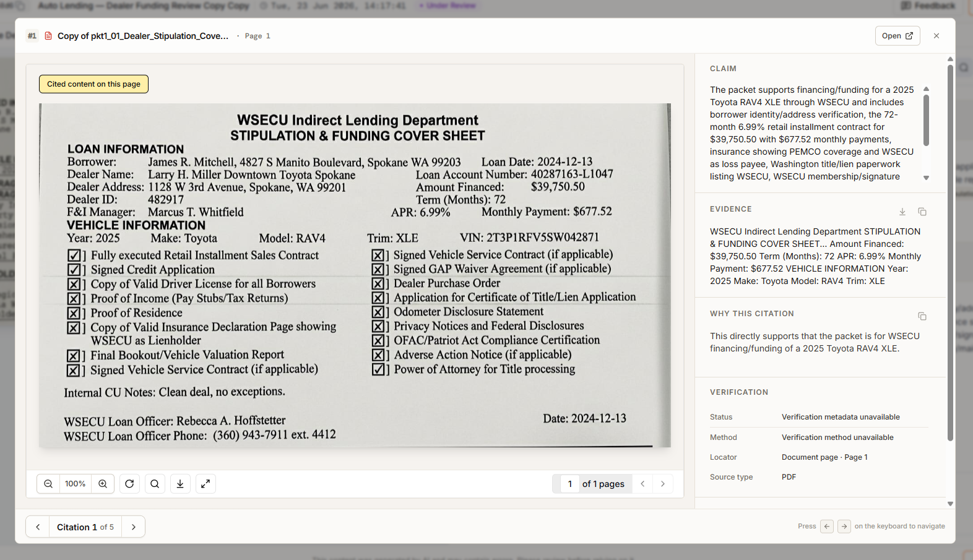Zoom out of the document
The image size is (973, 560).
pos(48,484)
